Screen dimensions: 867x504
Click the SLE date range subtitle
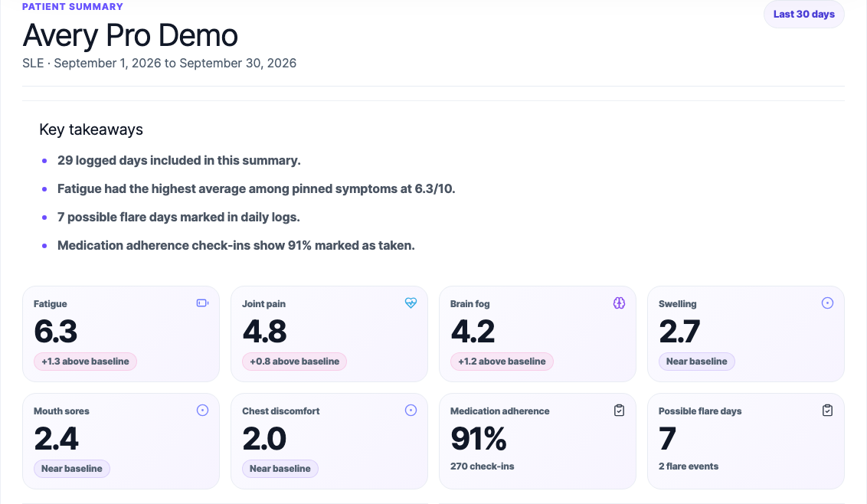(159, 63)
